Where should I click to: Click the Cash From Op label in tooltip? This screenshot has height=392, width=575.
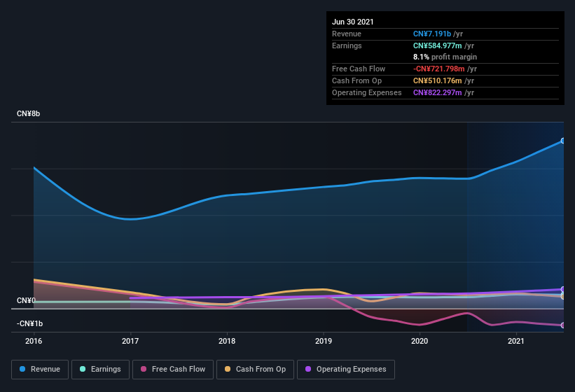pyautogui.click(x=356, y=80)
